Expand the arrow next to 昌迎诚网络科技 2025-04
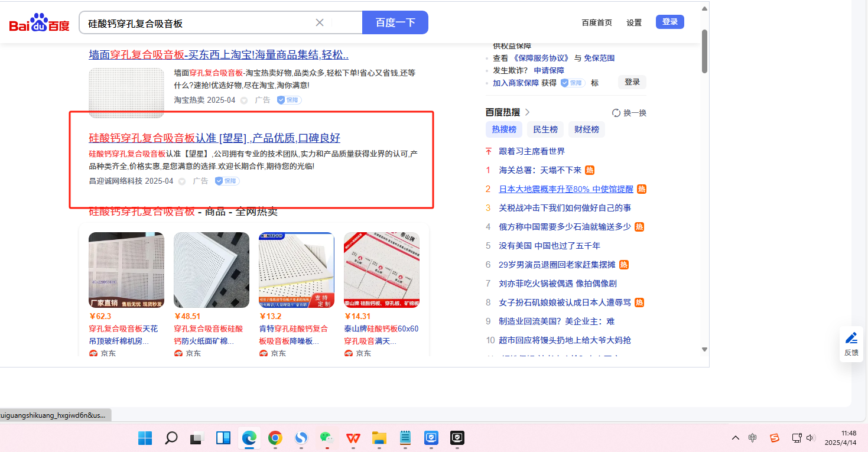The image size is (868, 452). [x=182, y=181]
